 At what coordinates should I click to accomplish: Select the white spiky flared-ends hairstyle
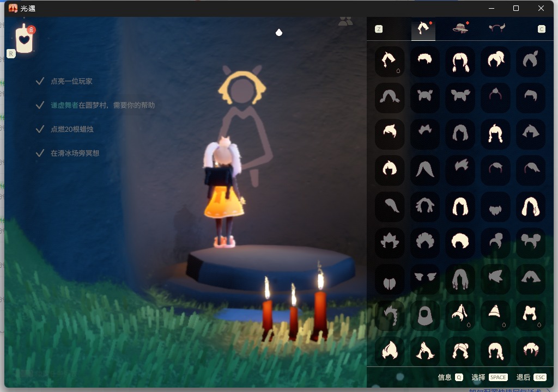click(424, 351)
